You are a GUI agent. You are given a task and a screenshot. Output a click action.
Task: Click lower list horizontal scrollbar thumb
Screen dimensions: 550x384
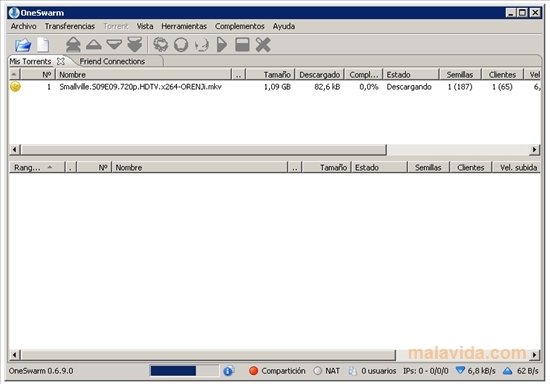click(x=208, y=355)
